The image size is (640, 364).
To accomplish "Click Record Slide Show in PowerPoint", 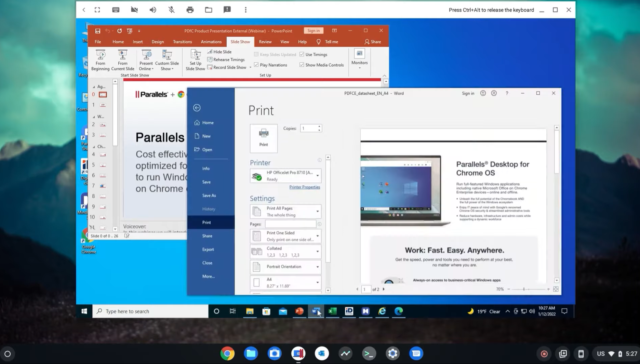I will (x=226, y=67).
